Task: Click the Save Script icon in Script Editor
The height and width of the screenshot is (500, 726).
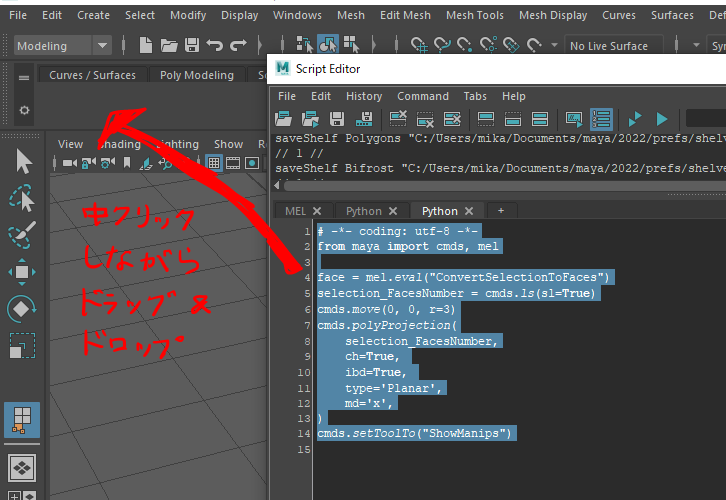Action: (337, 119)
